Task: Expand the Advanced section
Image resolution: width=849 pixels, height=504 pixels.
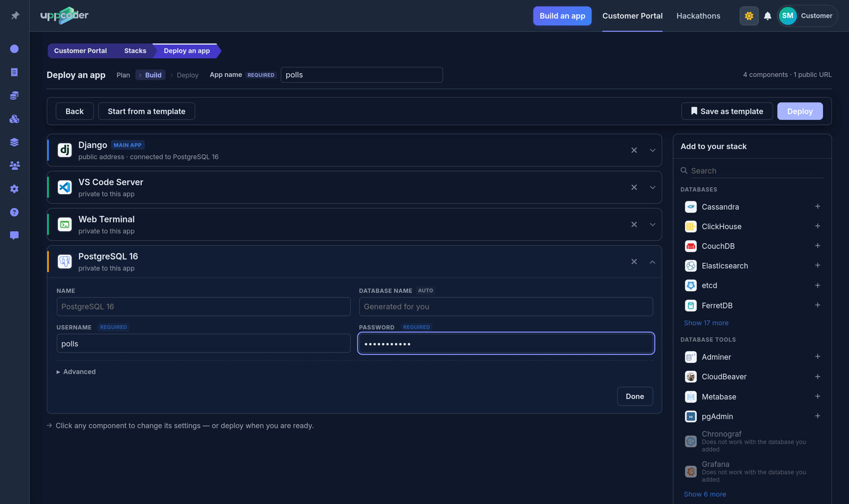Action: 76,372
